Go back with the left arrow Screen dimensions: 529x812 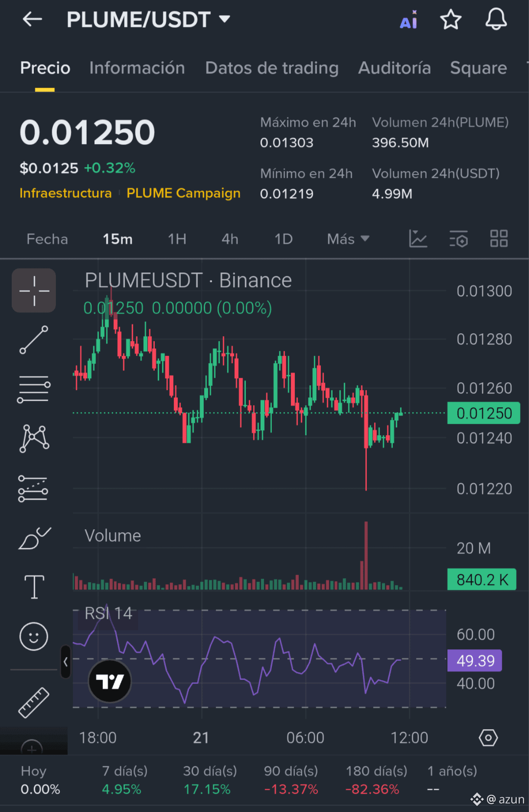[32, 20]
